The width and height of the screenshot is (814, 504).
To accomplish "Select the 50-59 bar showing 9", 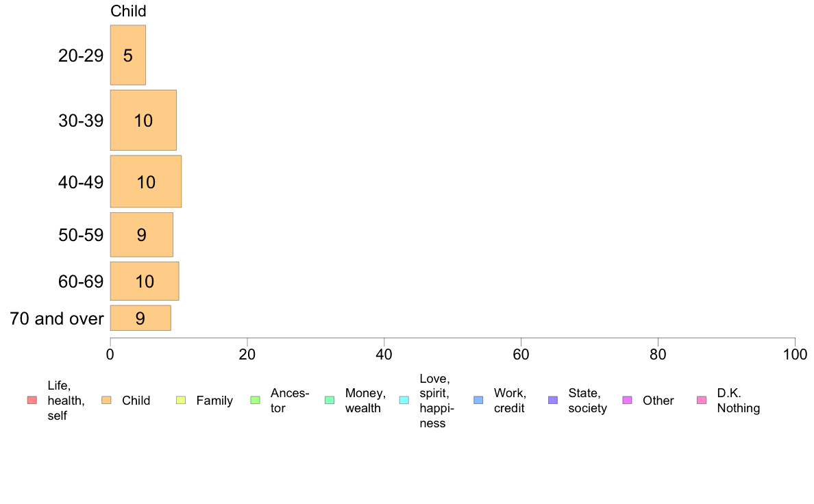I will [141, 235].
